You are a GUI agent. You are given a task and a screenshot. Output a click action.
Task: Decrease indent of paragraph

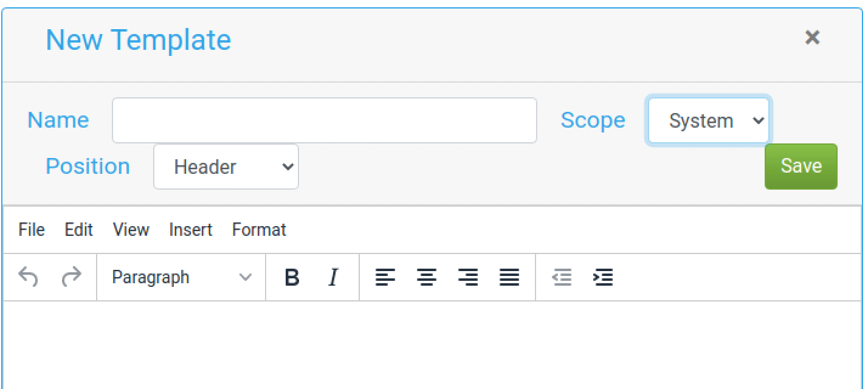pos(562,277)
